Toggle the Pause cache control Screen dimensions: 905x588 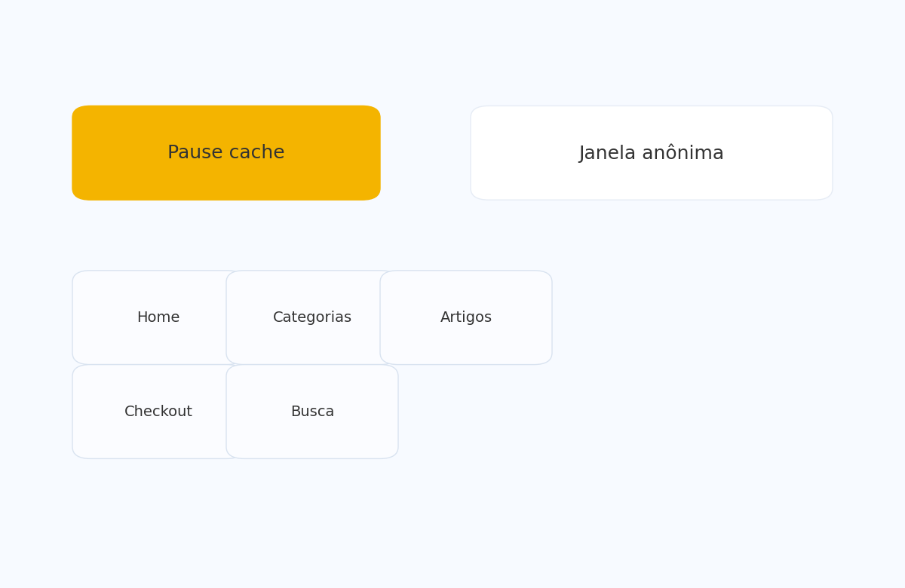(226, 153)
